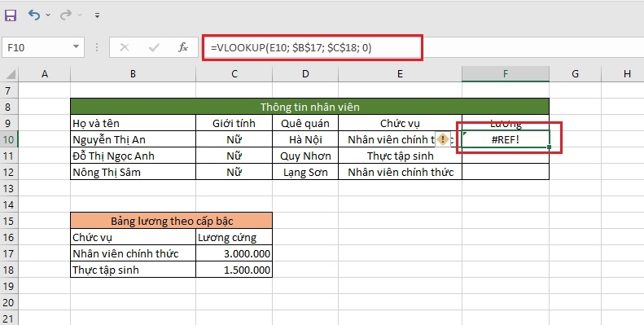Select row 15 header

[x=9, y=221]
